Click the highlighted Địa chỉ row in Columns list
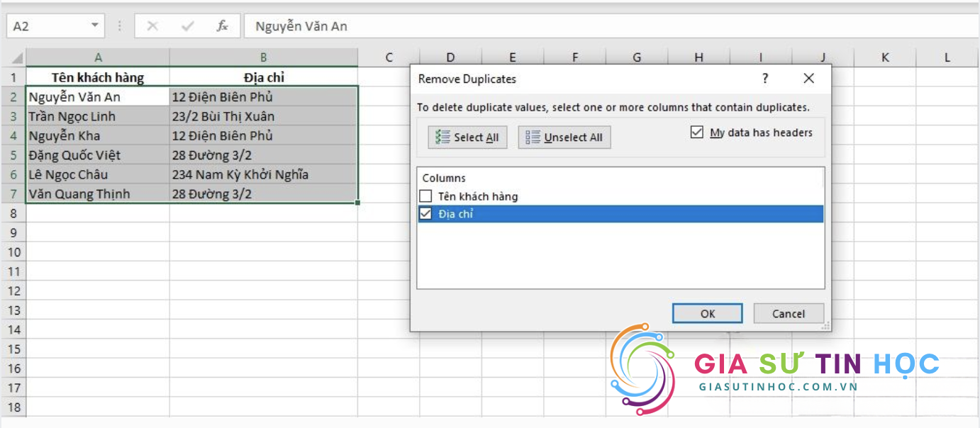 tap(620, 214)
